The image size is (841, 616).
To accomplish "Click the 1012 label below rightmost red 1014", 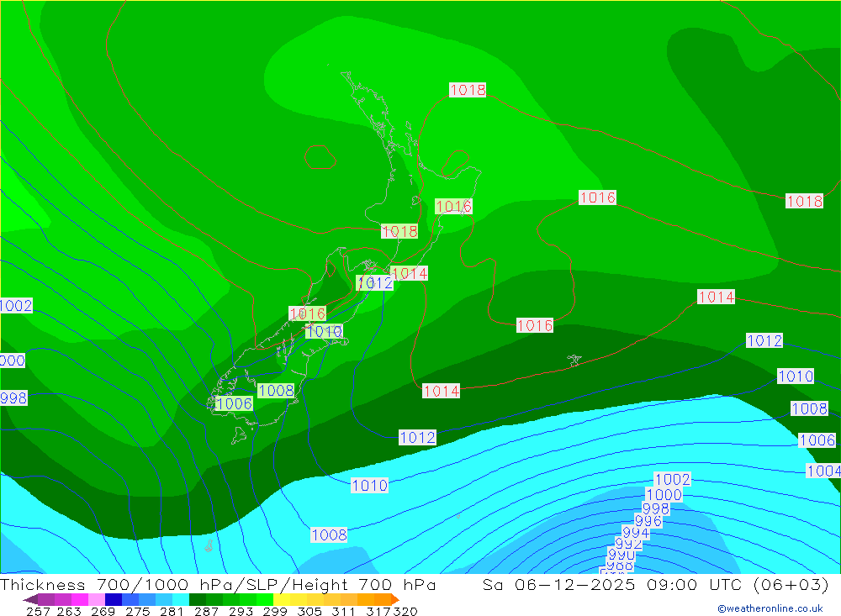I will coord(764,340).
